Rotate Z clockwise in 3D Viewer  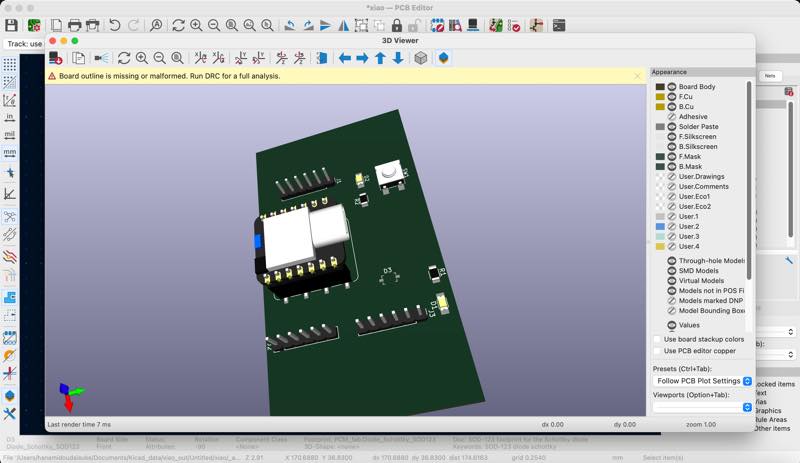click(282, 58)
